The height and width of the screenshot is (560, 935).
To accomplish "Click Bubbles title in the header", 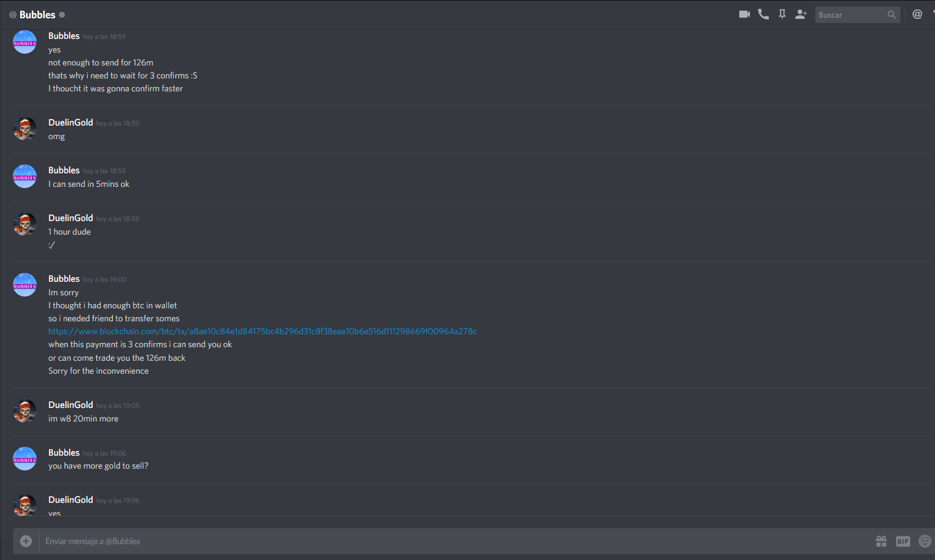I will 37,15.
